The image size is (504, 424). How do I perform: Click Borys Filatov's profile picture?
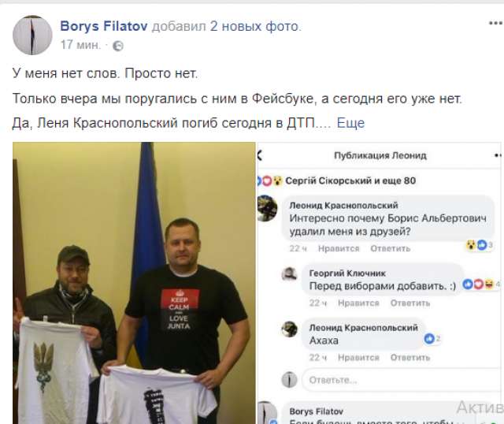(32, 35)
